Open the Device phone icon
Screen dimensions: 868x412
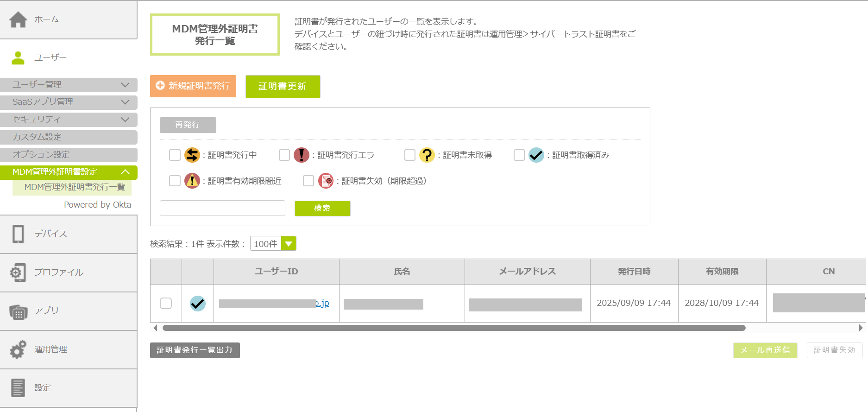(x=18, y=234)
